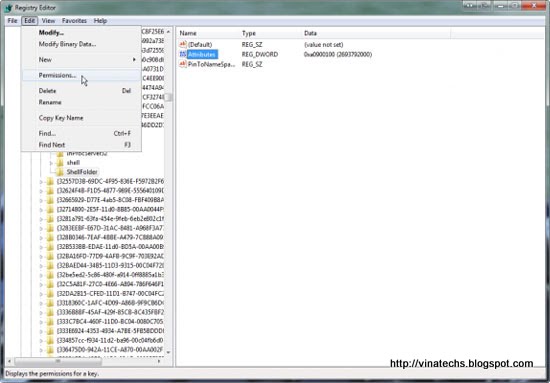Expand the {32557D38 key arrow
This screenshot has width=550, height=383.
tap(41, 182)
